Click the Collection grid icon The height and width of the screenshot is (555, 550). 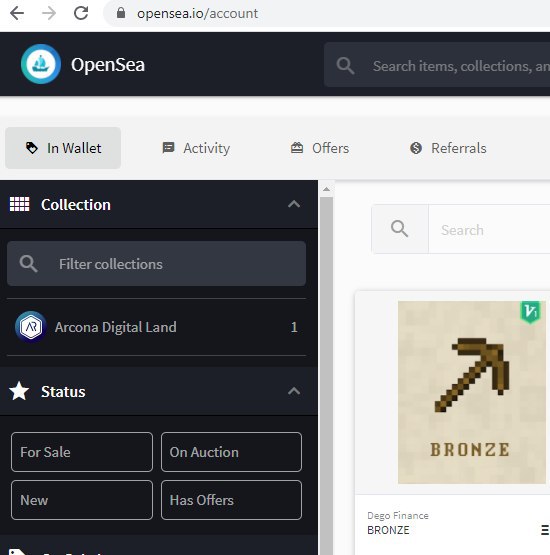(x=19, y=204)
